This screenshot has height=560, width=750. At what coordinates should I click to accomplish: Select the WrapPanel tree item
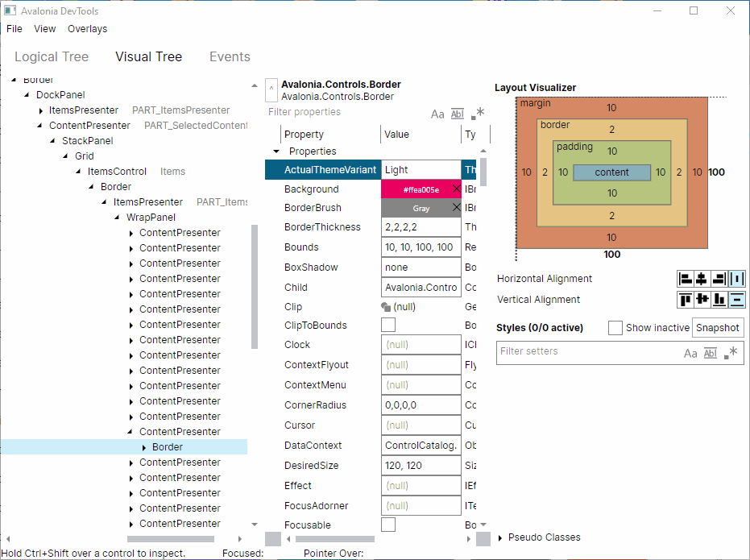point(151,217)
